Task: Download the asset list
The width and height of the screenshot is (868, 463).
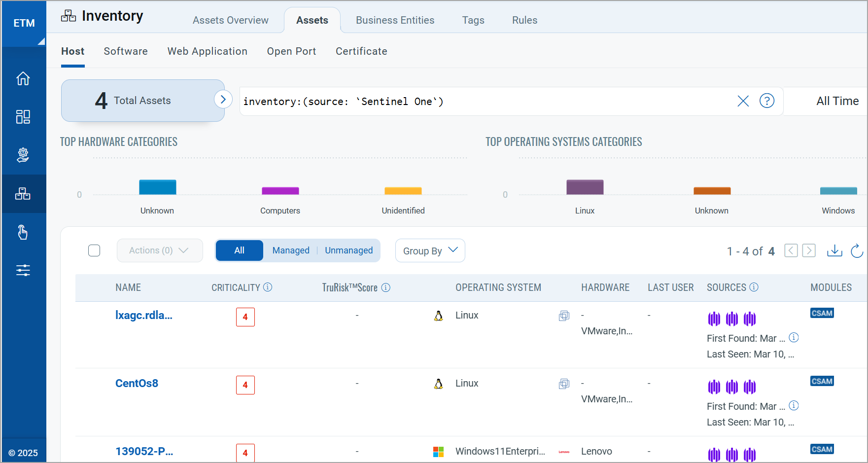Action: [834, 250]
